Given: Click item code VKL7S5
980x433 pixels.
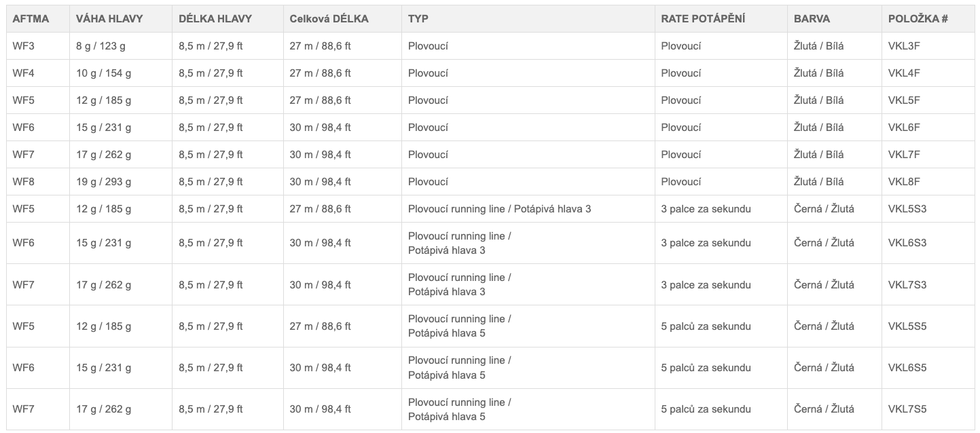Looking at the screenshot, I should click(x=907, y=409).
